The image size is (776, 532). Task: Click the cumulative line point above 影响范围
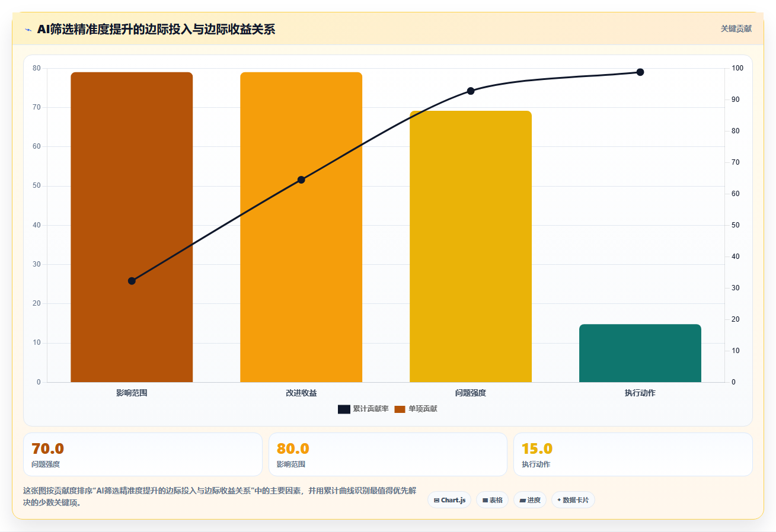tap(132, 281)
